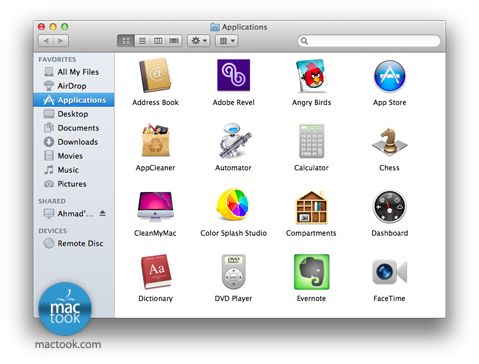This screenshot has height=364, width=479.
Task: Open Desktop folder in sidebar
Action: coord(74,114)
